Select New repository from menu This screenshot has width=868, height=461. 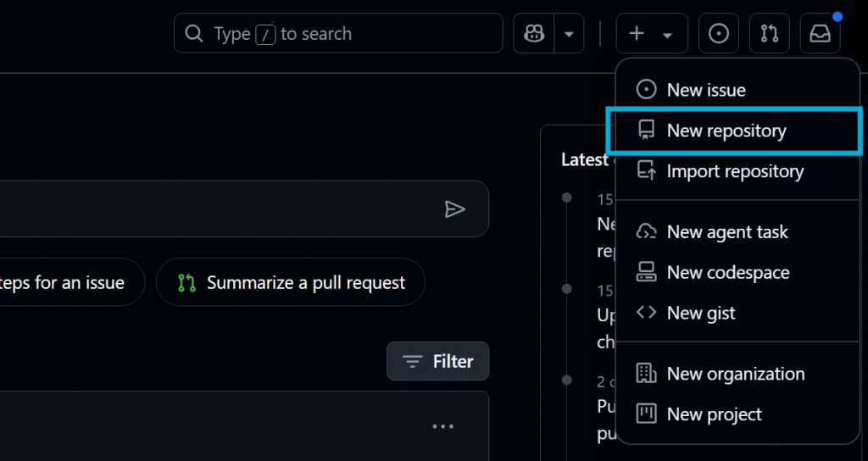[x=737, y=131]
